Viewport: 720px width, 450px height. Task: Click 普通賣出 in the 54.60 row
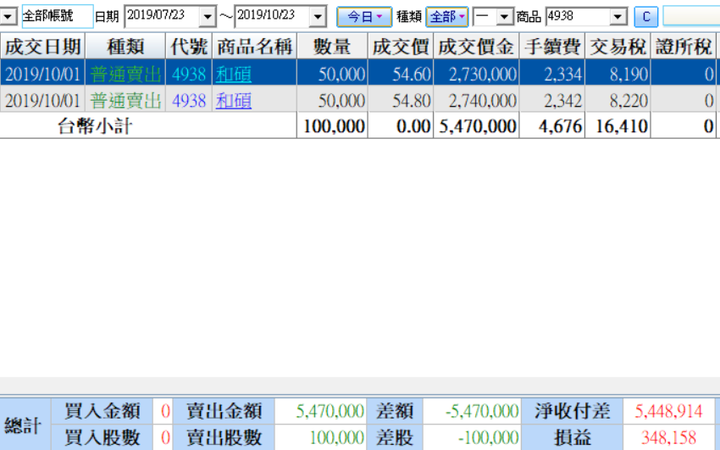(x=125, y=74)
